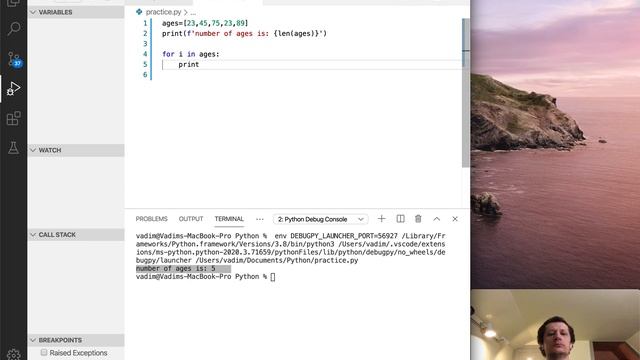This screenshot has width=640, height=360.
Task: Click the webcam video thumbnail
Action: (555, 325)
